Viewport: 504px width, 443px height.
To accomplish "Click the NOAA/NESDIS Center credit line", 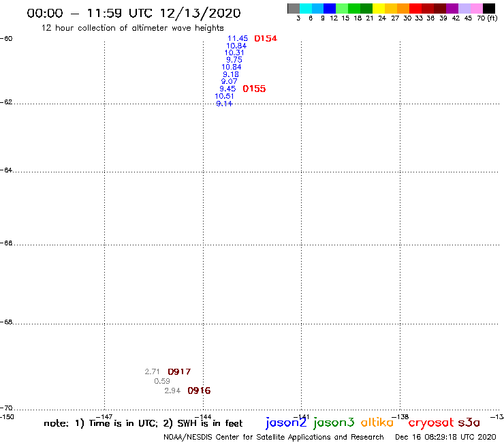I will pyautogui.click(x=274, y=438).
